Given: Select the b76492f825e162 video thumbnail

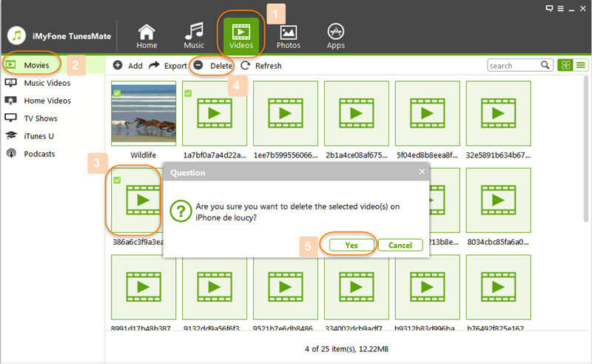Looking at the screenshot, I should (498, 287).
